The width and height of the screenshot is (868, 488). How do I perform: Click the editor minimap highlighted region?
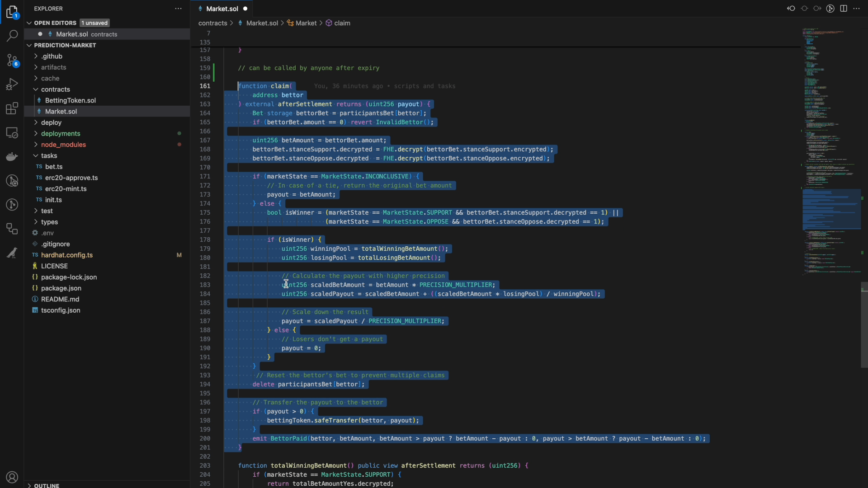[831, 209]
